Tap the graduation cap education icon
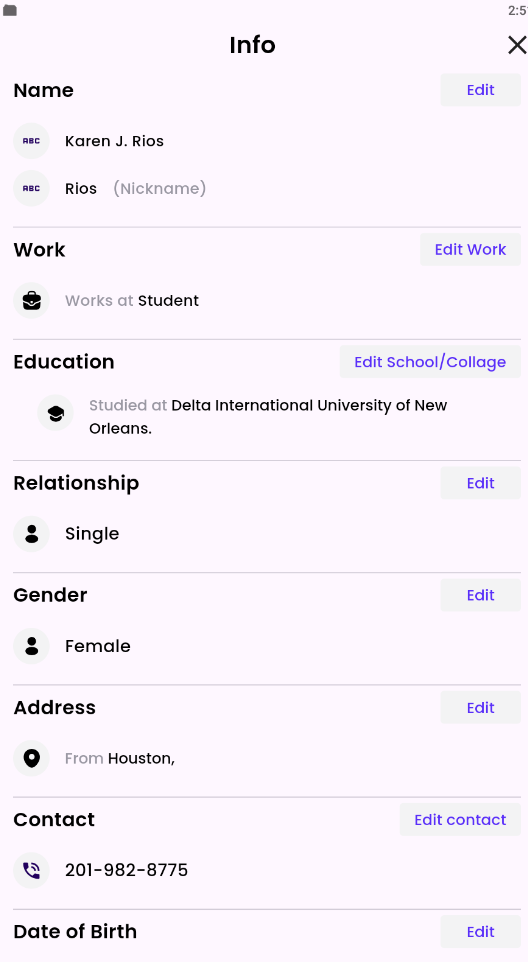This screenshot has height=962, width=528. point(55,413)
